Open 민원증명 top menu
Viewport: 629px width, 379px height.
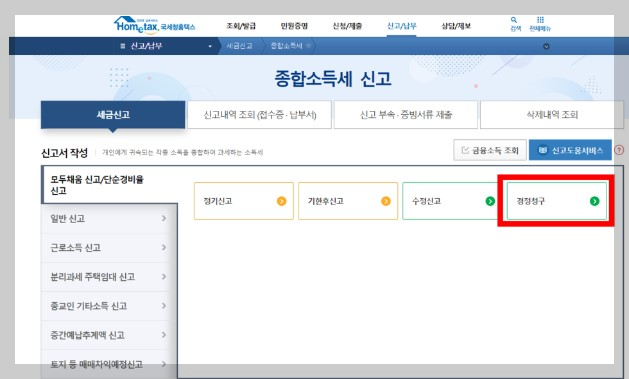[x=294, y=26]
